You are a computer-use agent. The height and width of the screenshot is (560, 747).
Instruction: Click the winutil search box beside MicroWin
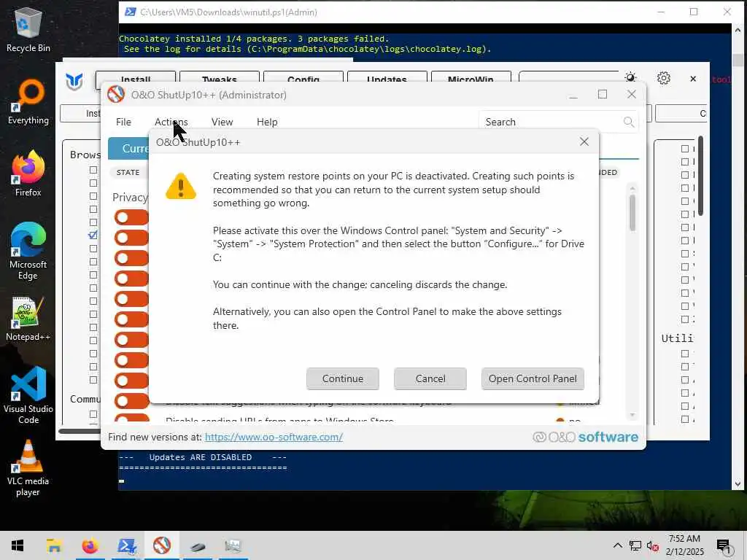(x=569, y=77)
